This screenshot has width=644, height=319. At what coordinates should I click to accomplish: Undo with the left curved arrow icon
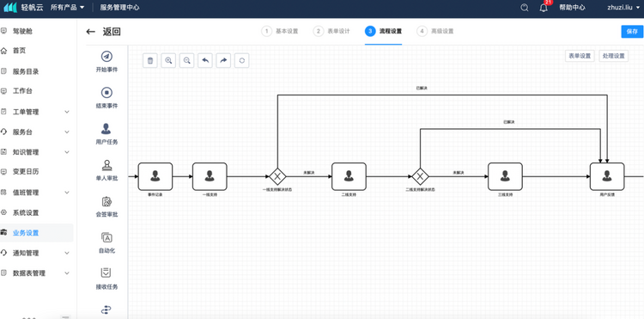[x=205, y=60]
